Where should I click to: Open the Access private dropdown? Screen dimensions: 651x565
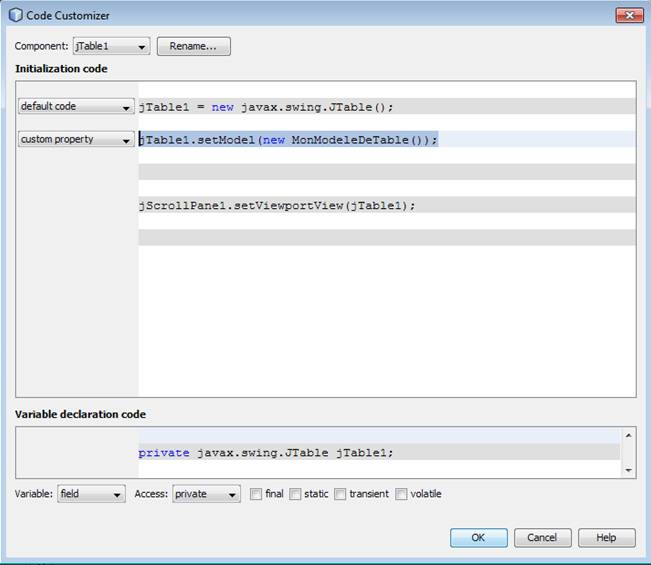206,494
